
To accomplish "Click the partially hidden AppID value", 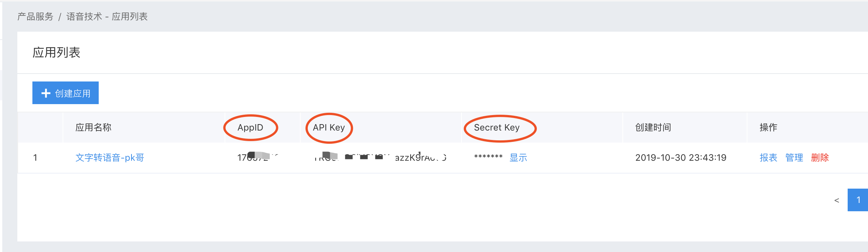I will coord(258,157).
